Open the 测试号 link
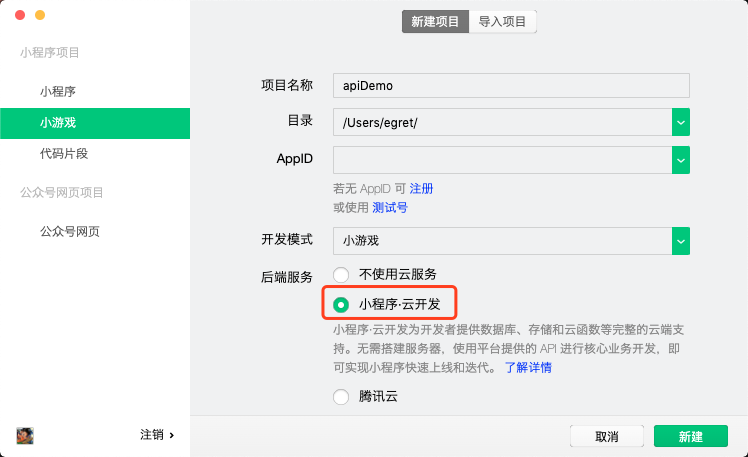The width and height of the screenshot is (748, 457). [x=390, y=207]
